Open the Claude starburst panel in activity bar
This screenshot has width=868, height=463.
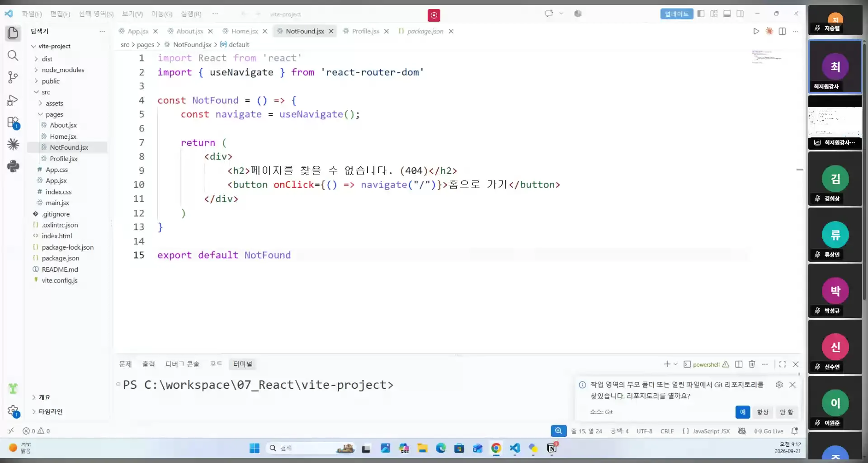point(13,144)
